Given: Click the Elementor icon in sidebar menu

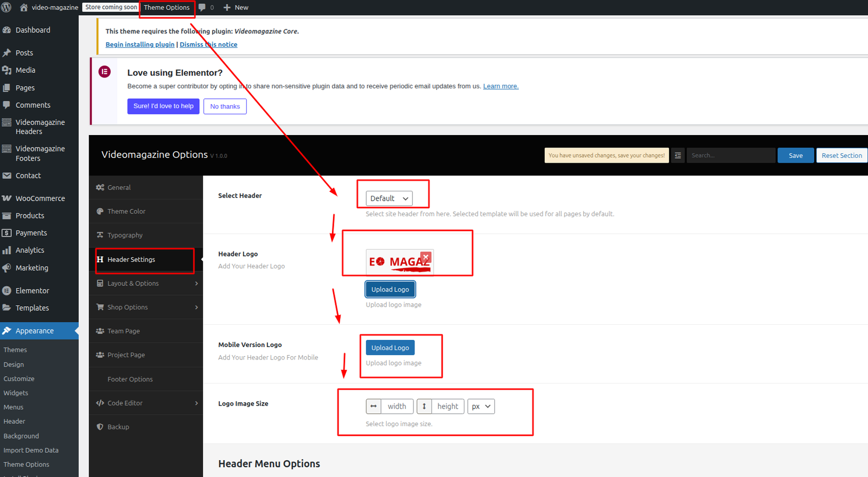Looking at the screenshot, I should pos(7,291).
